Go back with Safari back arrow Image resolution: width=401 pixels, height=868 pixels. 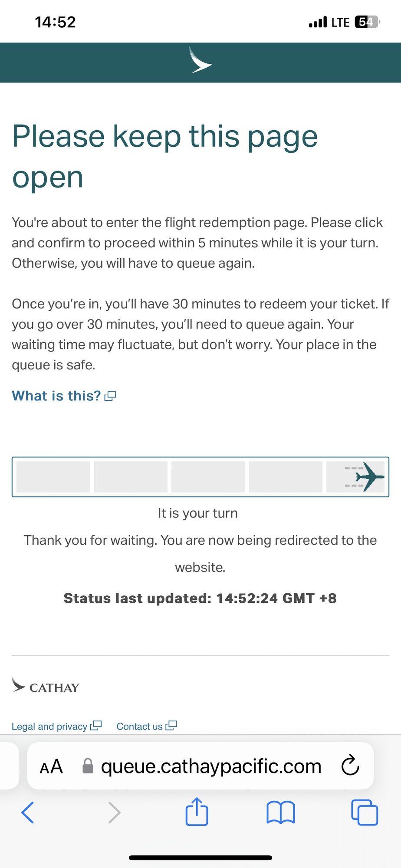(x=27, y=812)
